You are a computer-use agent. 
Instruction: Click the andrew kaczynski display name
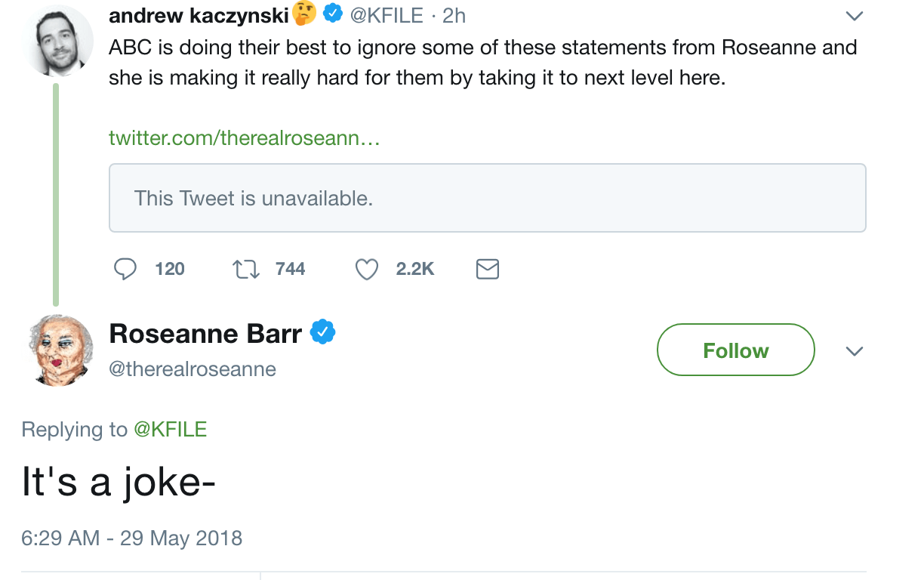pyautogui.click(x=199, y=14)
